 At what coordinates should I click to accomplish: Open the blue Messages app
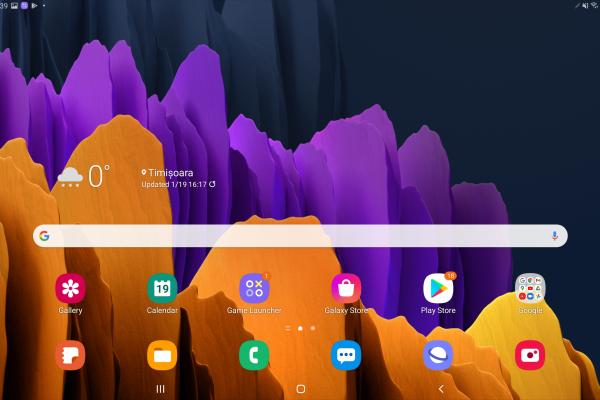(346, 355)
